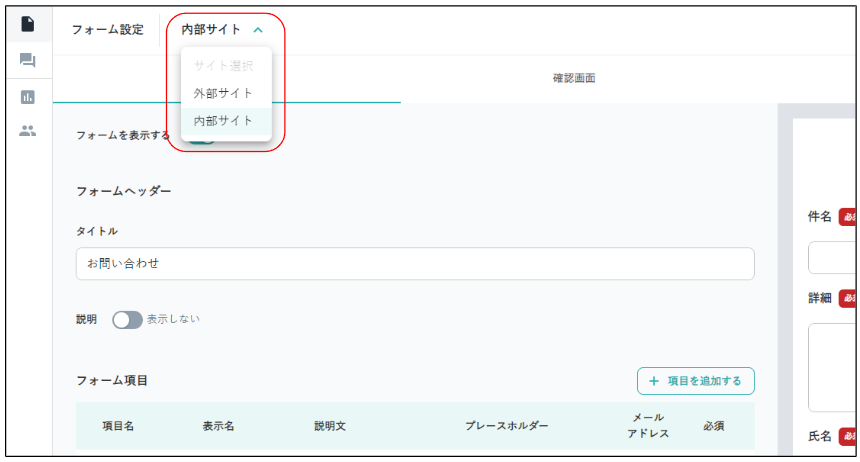Click the タイトル input with お問い合わせ
The height and width of the screenshot is (462, 860).
click(x=414, y=264)
